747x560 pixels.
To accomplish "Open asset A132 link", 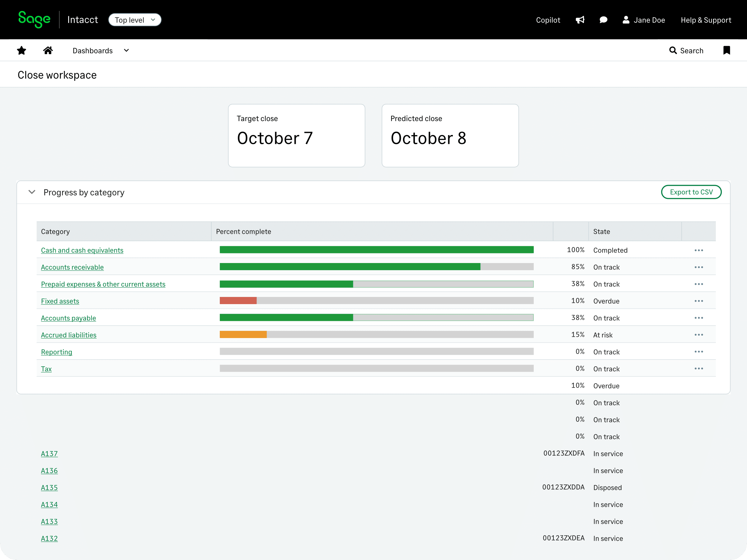I will point(49,539).
